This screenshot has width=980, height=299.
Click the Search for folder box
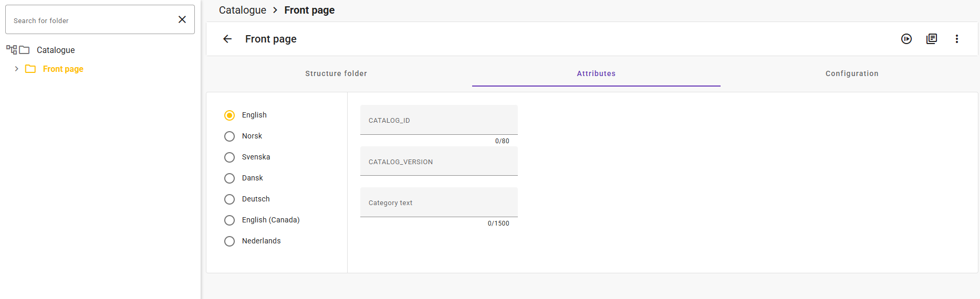[x=92, y=20]
